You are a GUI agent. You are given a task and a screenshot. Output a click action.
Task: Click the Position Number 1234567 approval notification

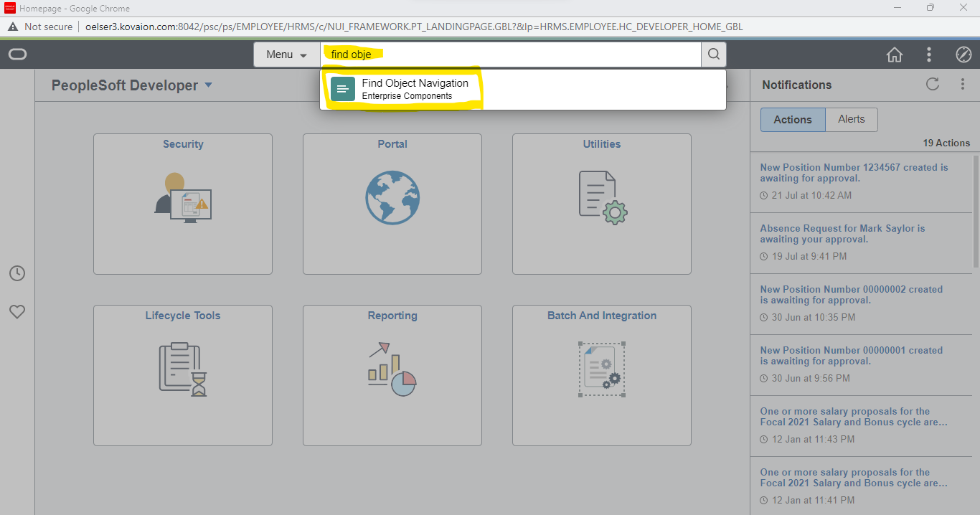854,172
